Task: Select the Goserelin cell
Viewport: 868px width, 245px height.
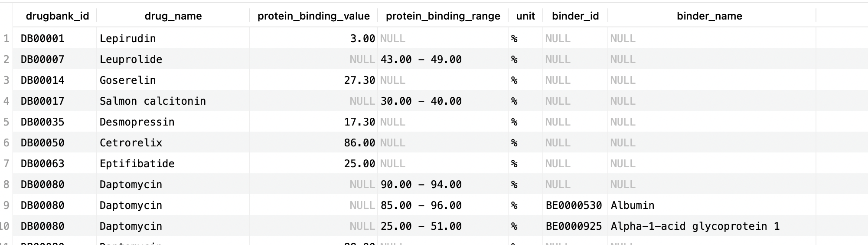Action: pos(127,80)
